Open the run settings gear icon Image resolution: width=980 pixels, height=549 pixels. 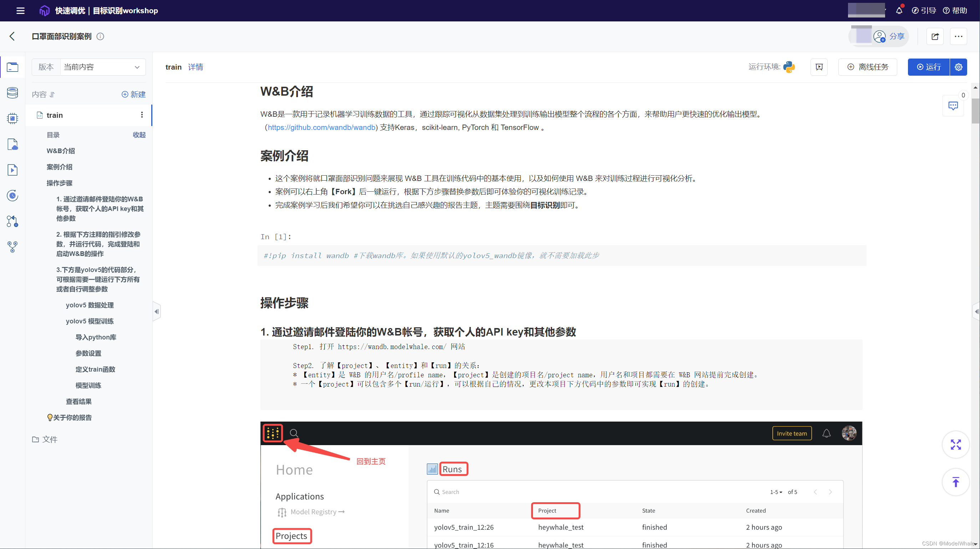pos(958,67)
